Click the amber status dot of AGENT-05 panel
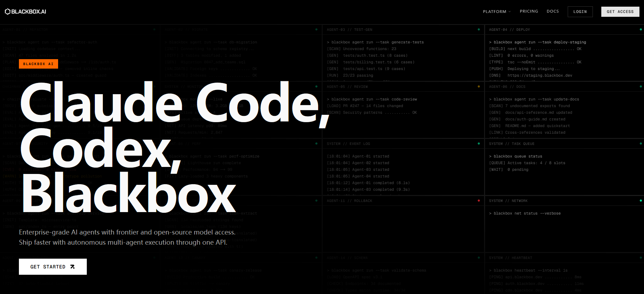The width and height of the screenshot is (644, 294). [x=479, y=86]
